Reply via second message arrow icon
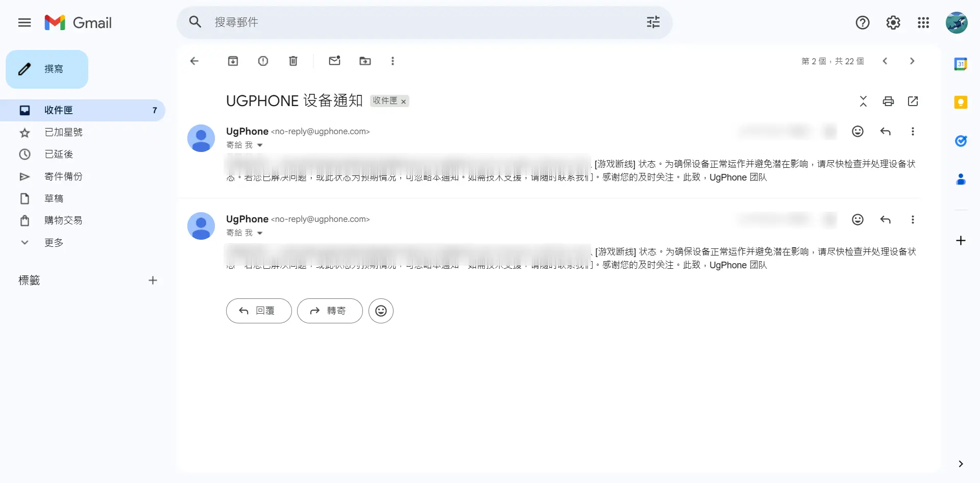 [886, 219]
